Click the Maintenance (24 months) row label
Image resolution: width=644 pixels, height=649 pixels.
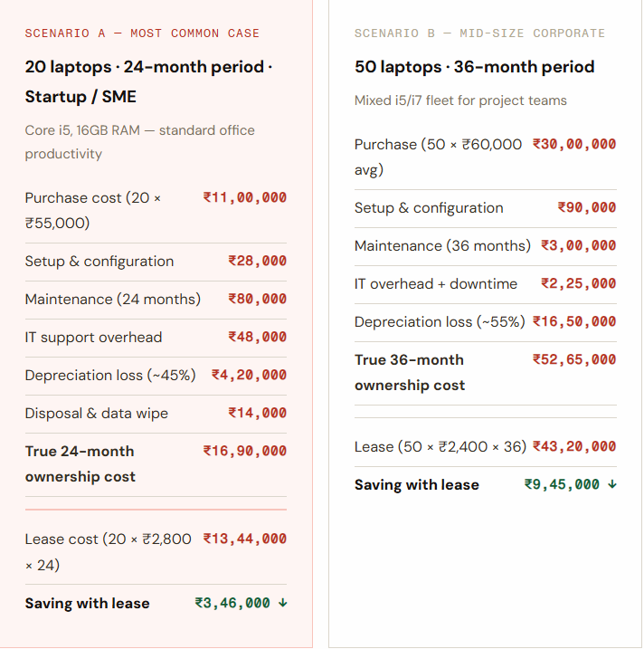tap(113, 300)
